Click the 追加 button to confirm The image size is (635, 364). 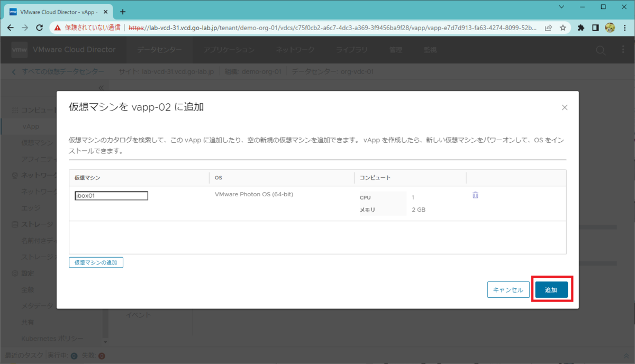551,290
